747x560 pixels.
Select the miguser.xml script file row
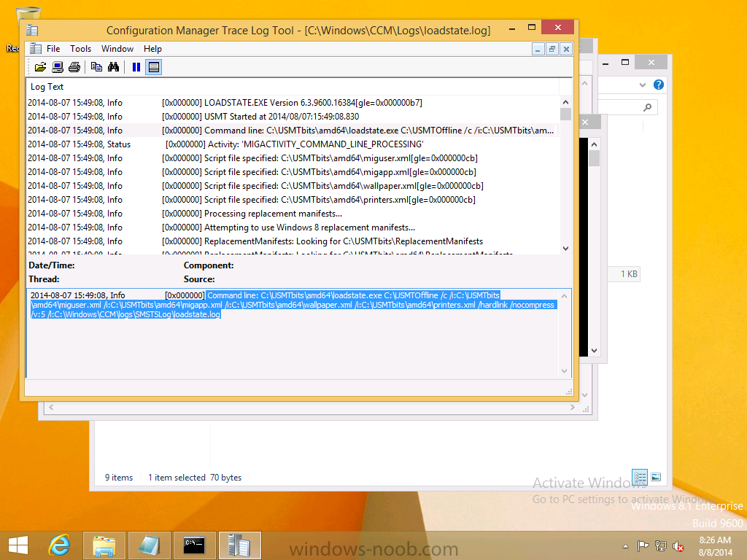(293, 158)
